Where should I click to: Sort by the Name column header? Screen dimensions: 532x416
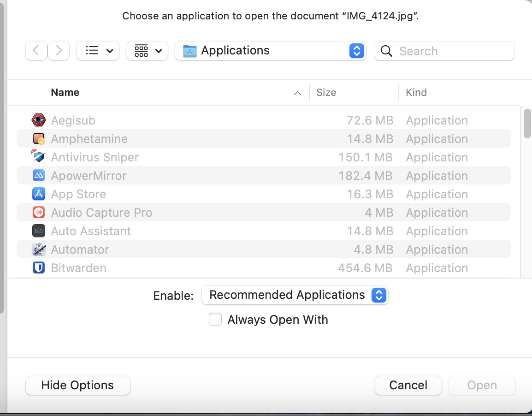click(65, 93)
